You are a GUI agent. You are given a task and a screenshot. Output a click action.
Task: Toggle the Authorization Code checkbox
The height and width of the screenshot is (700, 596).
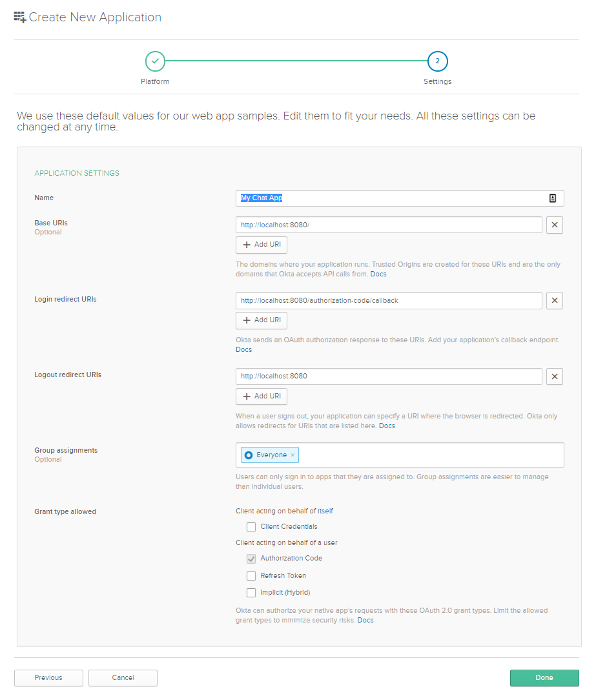pyautogui.click(x=251, y=559)
